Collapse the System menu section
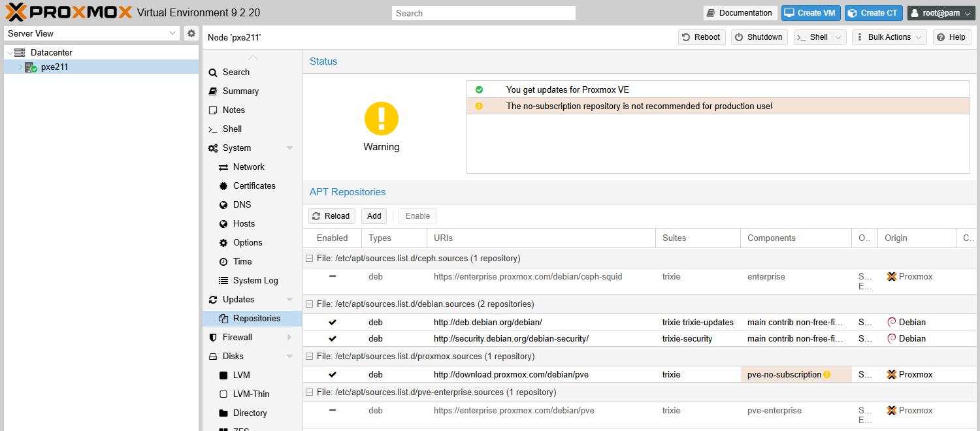Viewport: 980px width, 431px height. click(289, 148)
